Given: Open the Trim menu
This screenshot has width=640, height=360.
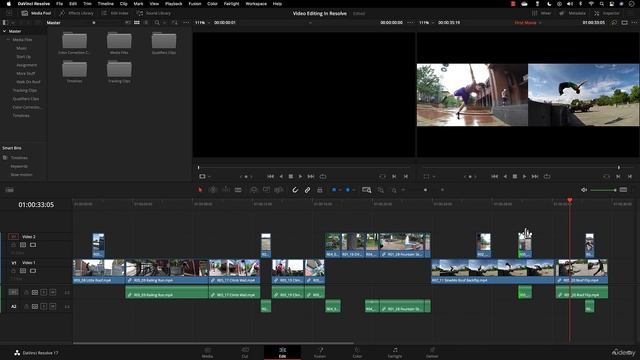Looking at the screenshot, I should click(x=87, y=4).
